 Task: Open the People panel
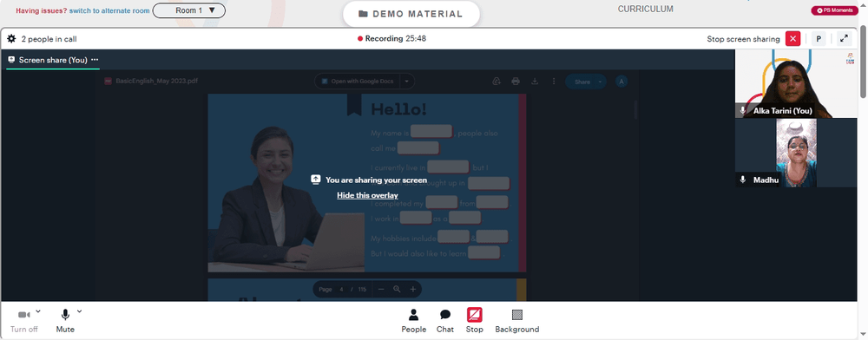point(413,321)
